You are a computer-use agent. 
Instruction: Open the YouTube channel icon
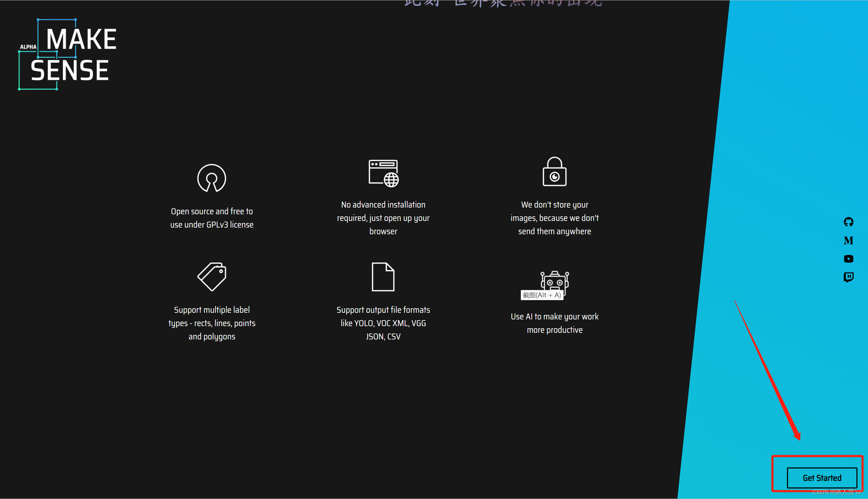(848, 259)
